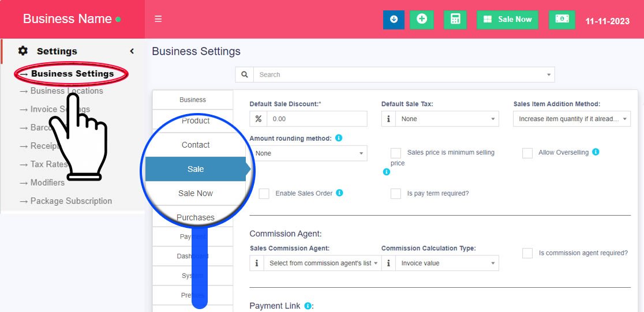Viewport: 644px width, 312px height.
Task: Tick the Is pay term required checkbox
Action: (396, 194)
